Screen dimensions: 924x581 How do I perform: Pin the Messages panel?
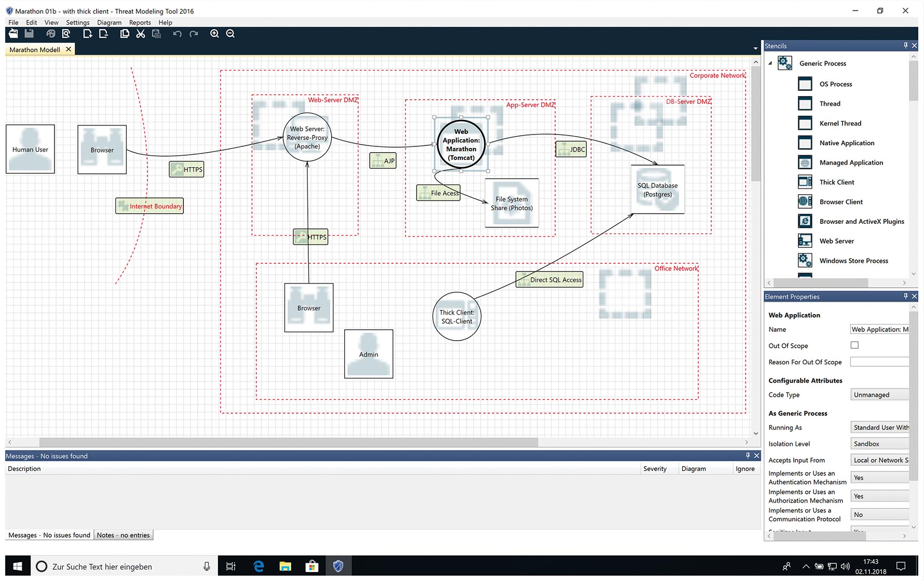click(x=748, y=455)
